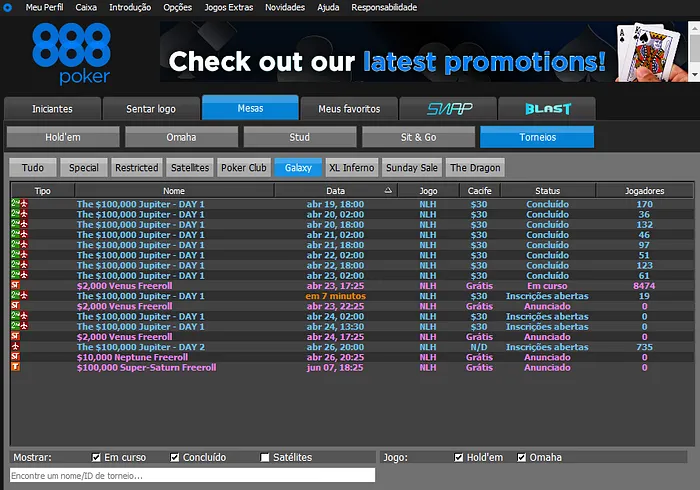
Task: Open the Ajuda menu
Action: [328, 7]
